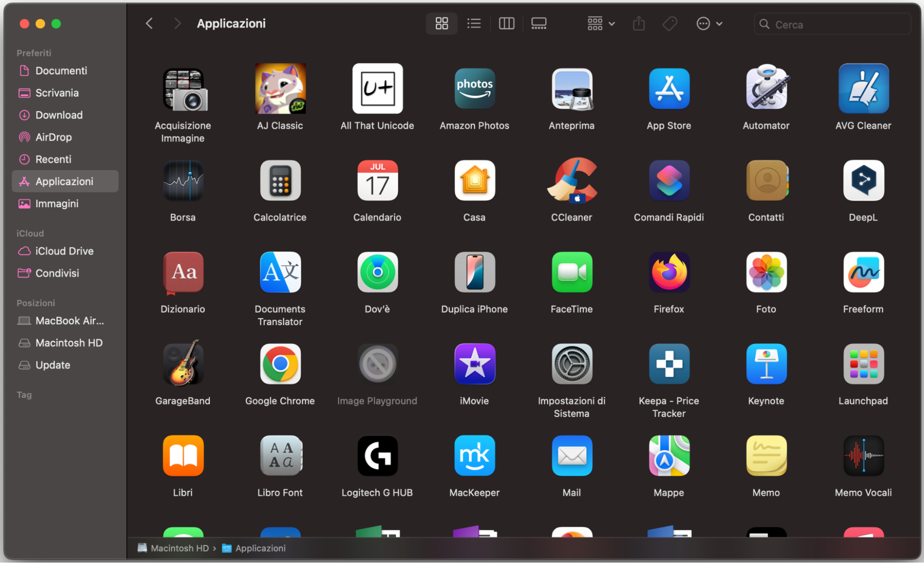Switch to gallery view
This screenshot has width=924, height=563.
(x=538, y=24)
